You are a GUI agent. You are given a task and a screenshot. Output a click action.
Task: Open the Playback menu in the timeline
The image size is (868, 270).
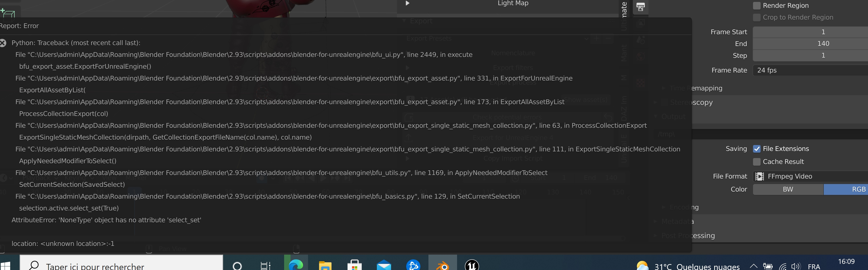pos(36,178)
